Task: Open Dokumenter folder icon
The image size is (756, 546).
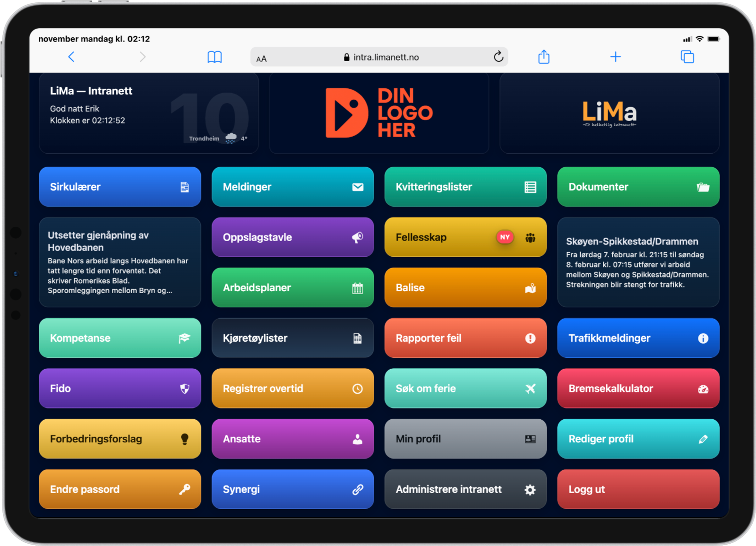Action: coord(703,187)
